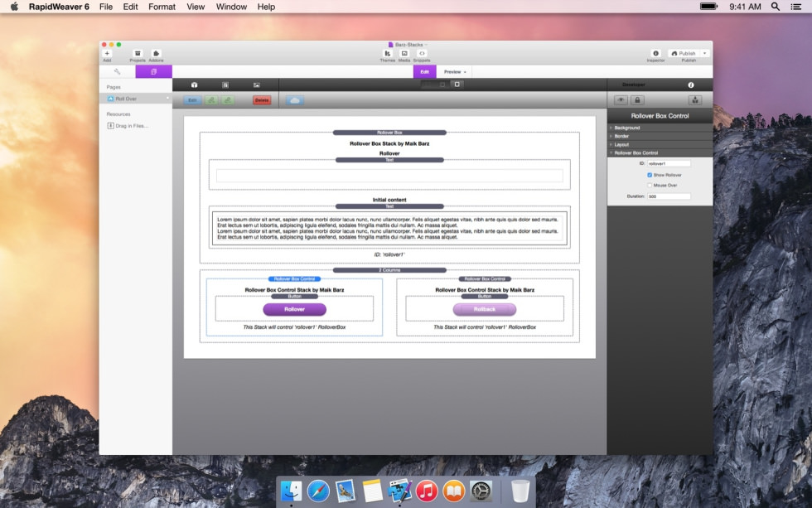Screen dimensions: 812x508
Task: Open the Edit menu
Action: pos(131,7)
